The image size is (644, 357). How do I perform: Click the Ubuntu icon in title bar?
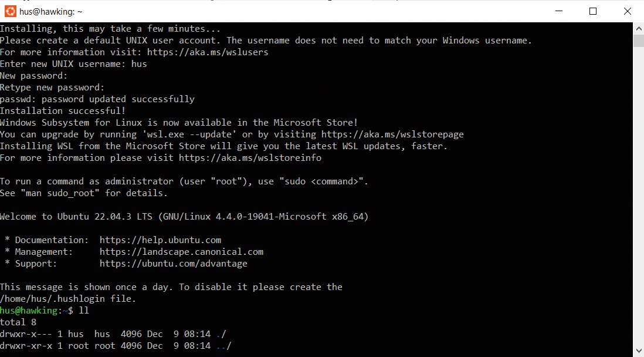(x=11, y=12)
